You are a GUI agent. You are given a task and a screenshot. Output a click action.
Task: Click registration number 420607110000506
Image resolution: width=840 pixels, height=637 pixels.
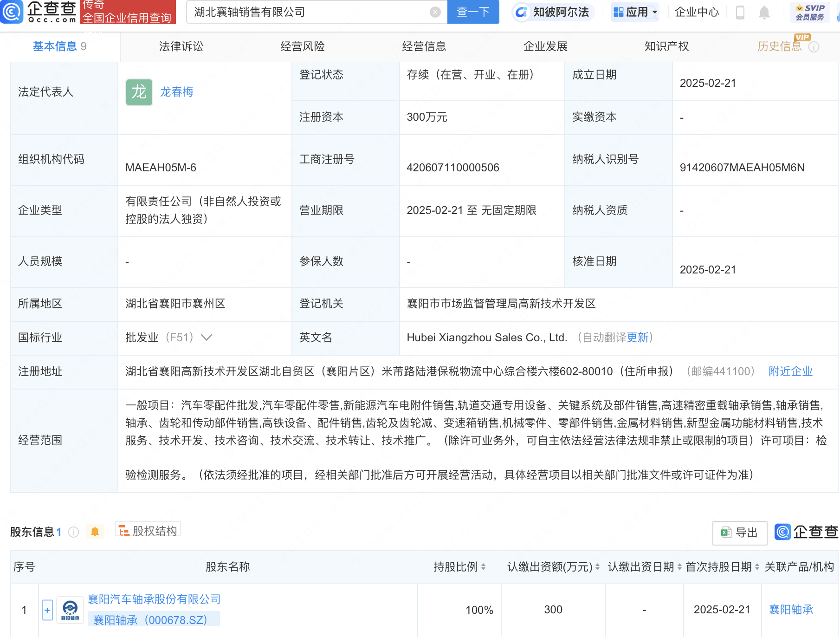point(453,168)
